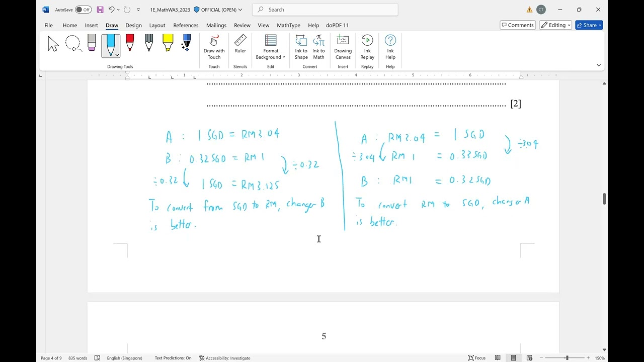Go to the MathType tab

(x=289, y=25)
